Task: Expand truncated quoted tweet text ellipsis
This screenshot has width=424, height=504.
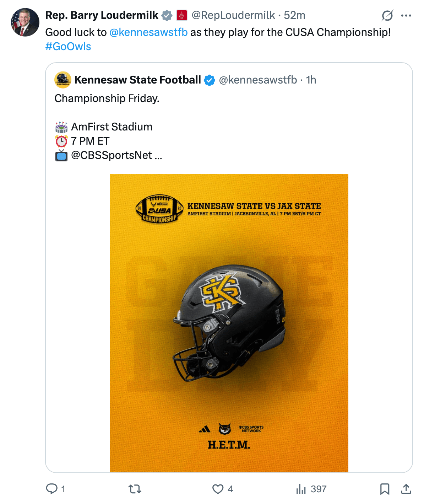Action: click(158, 156)
